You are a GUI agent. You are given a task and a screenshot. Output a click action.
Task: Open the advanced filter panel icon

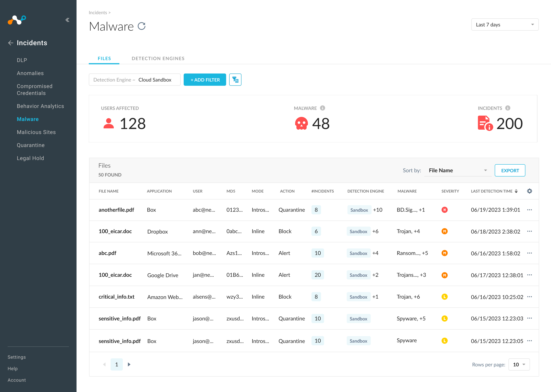pos(235,79)
